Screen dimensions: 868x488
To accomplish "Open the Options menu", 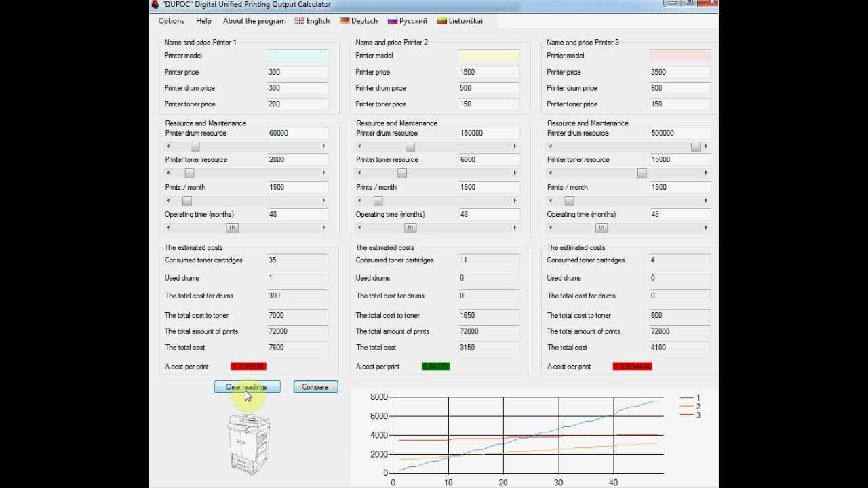I will (x=171, y=21).
